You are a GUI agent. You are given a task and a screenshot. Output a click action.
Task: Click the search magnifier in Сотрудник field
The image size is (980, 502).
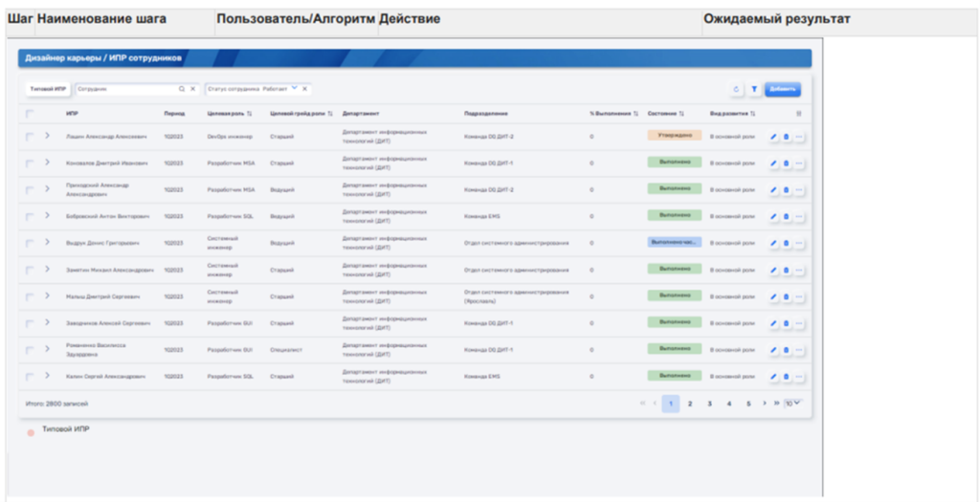point(182,89)
